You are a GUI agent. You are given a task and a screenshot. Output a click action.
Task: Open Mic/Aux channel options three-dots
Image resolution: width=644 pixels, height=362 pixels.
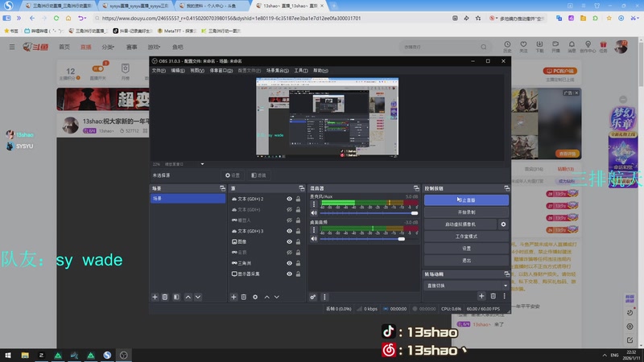[x=314, y=204]
